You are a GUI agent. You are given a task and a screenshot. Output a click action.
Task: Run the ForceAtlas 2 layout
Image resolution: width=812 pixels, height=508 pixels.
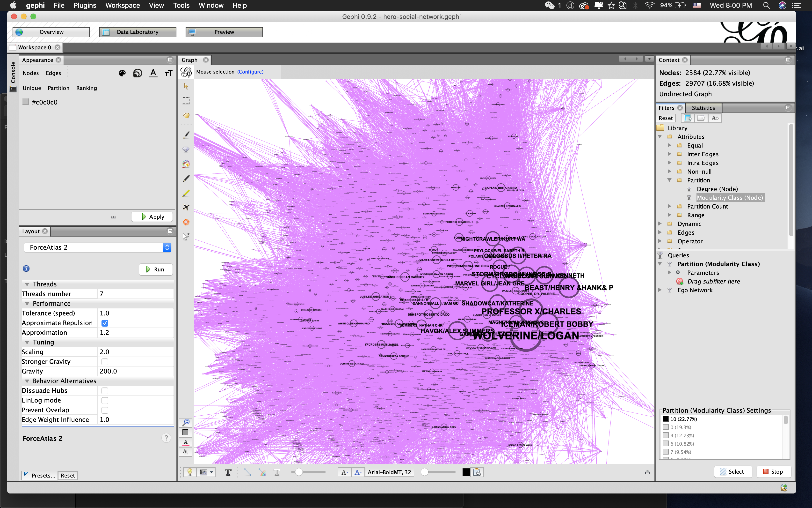point(156,269)
